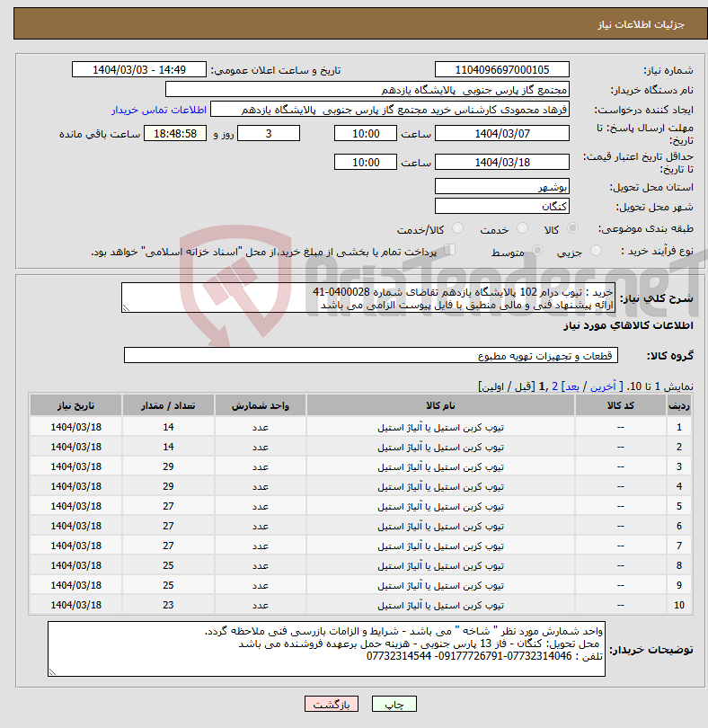Click the بازگشت button
The image size is (708, 728).
point(332,704)
